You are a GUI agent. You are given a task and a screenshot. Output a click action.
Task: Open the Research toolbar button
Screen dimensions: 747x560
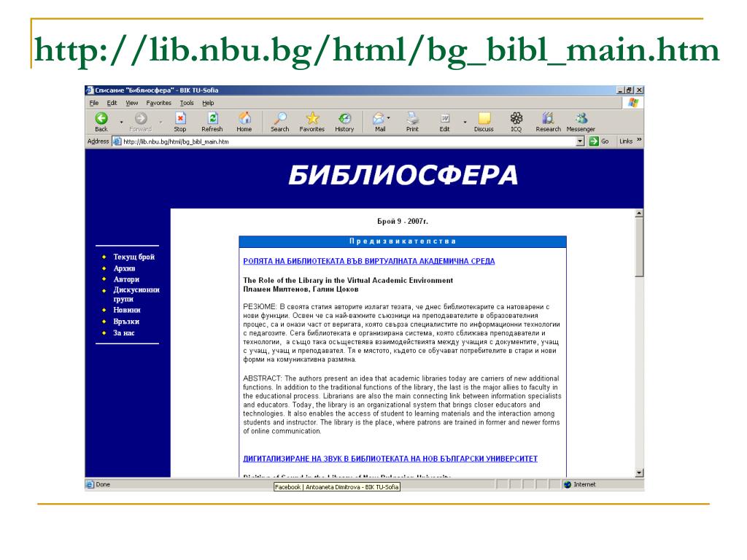click(549, 122)
